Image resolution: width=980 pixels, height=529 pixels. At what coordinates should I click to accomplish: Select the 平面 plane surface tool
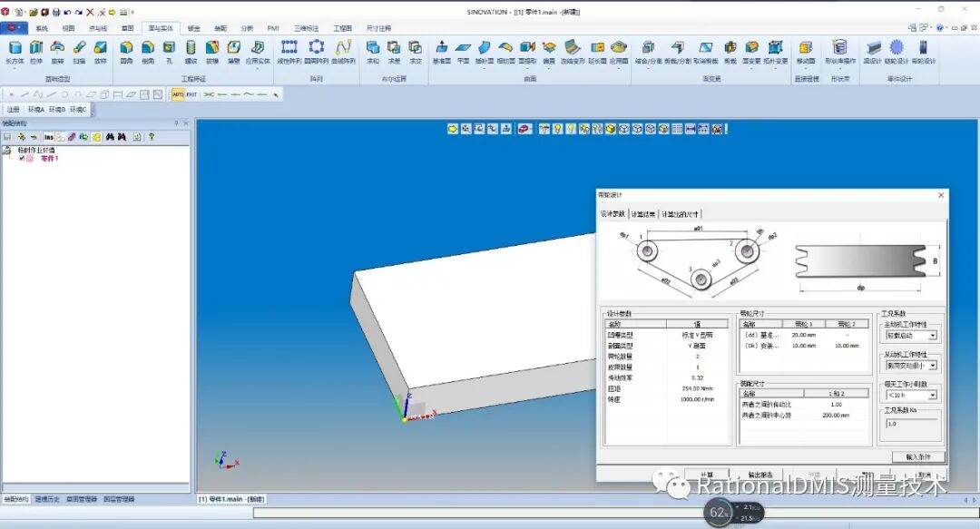[463, 52]
